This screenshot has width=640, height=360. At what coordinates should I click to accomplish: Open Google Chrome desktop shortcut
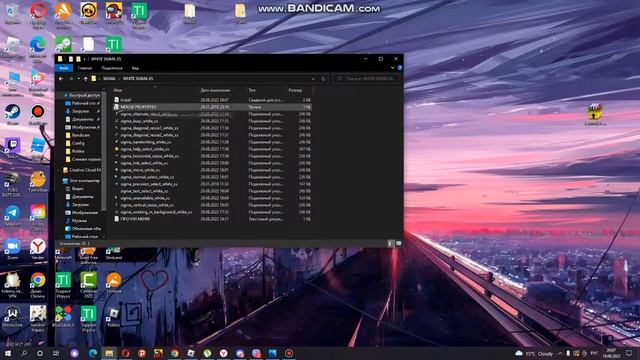(38, 284)
